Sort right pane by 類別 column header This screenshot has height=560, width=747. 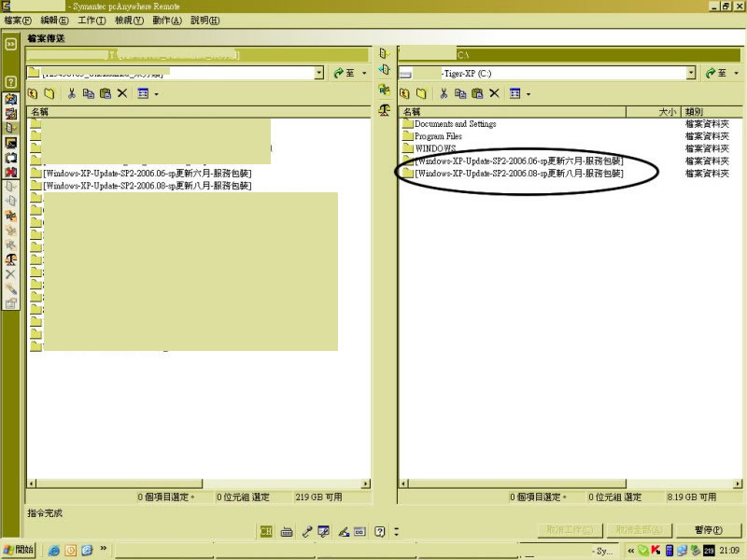712,112
